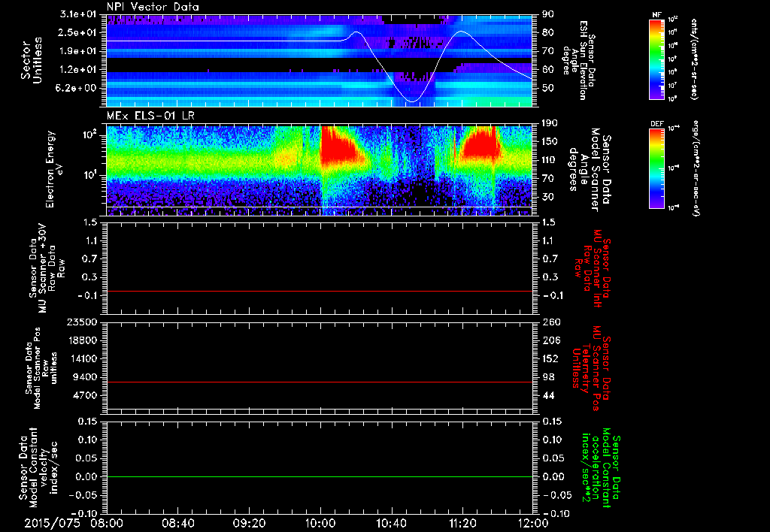This screenshot has width=770, height=532.
Task: Click the DEF color scale bar
Action: tap(657, 168)
